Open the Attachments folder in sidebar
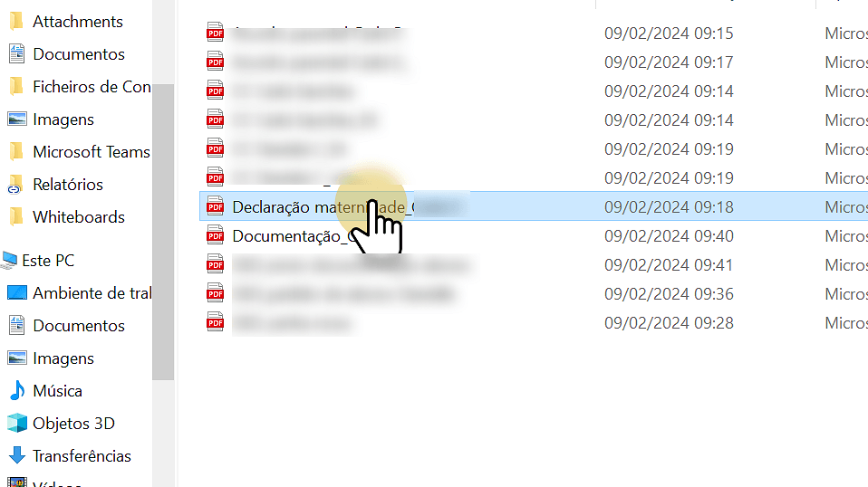 click(x=78, y=22)
